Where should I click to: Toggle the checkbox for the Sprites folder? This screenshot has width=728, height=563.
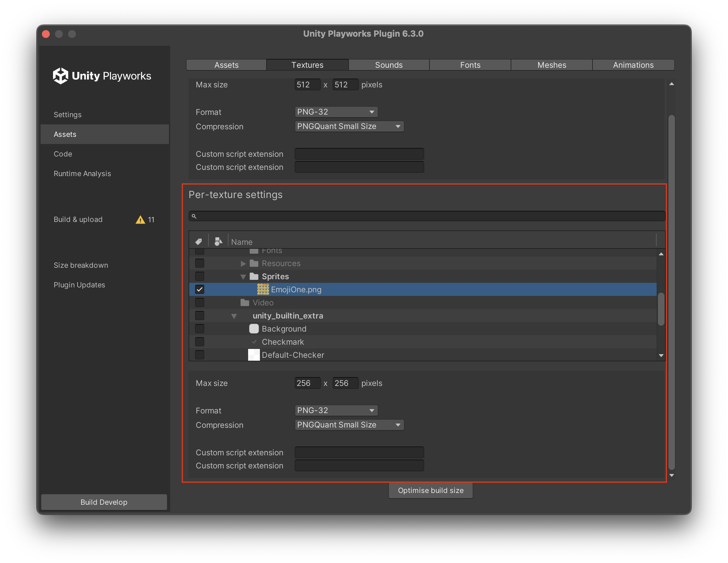(x=200, y=276)
